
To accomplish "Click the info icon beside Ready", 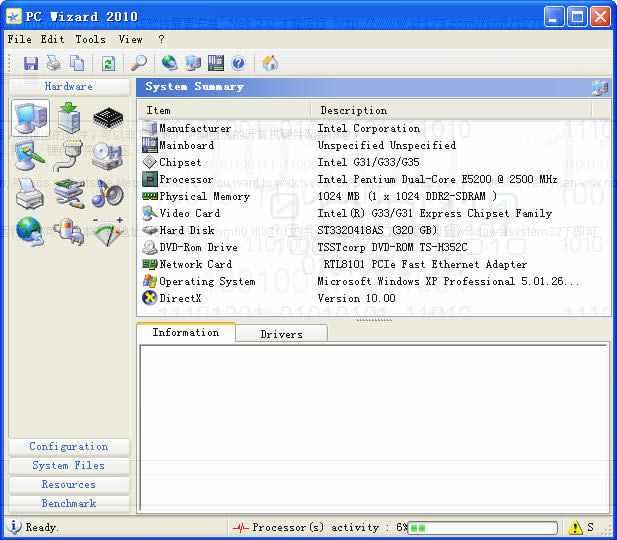I will [14, 527].
